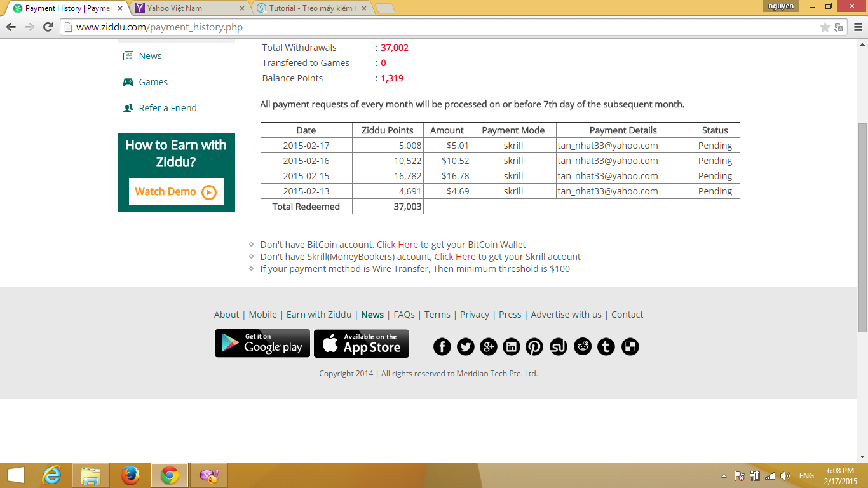Viewport: 868px width, 488px height.
Task: Click Here to get a Skrill account
Action: [x=455, y=257]
